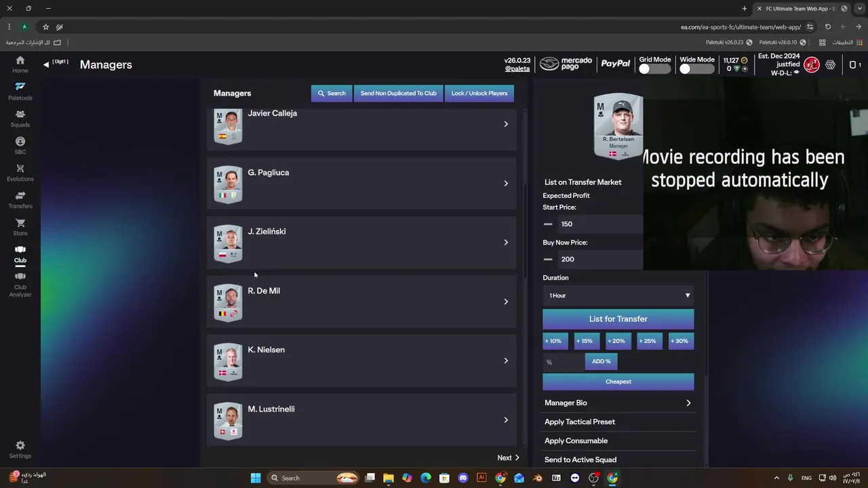Expand Javier Calleja row chevron

click(x=506, y=124)
